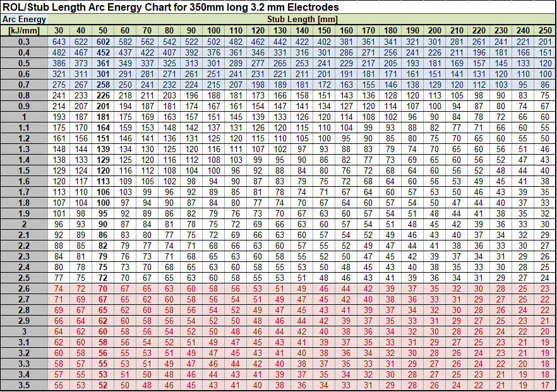
Task: Click red 74 in the 2.6 row, column 30
Action: (x=59, y=288)
